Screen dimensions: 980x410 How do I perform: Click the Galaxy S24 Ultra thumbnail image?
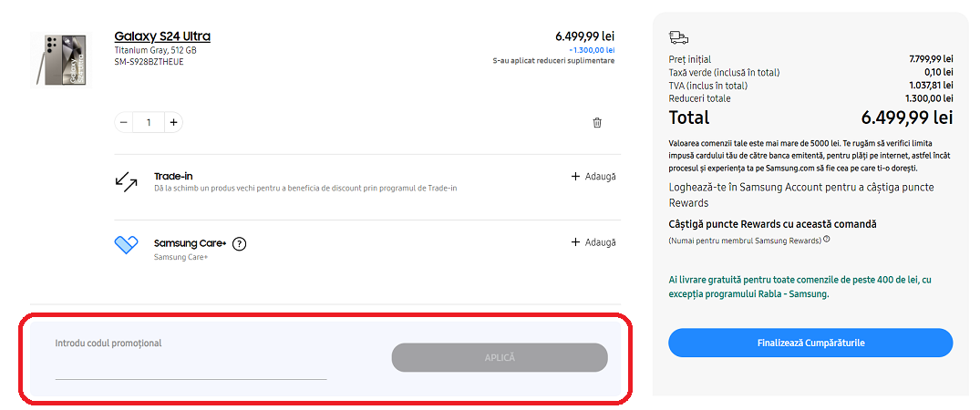pyautogui.click(x=61, y=60)
